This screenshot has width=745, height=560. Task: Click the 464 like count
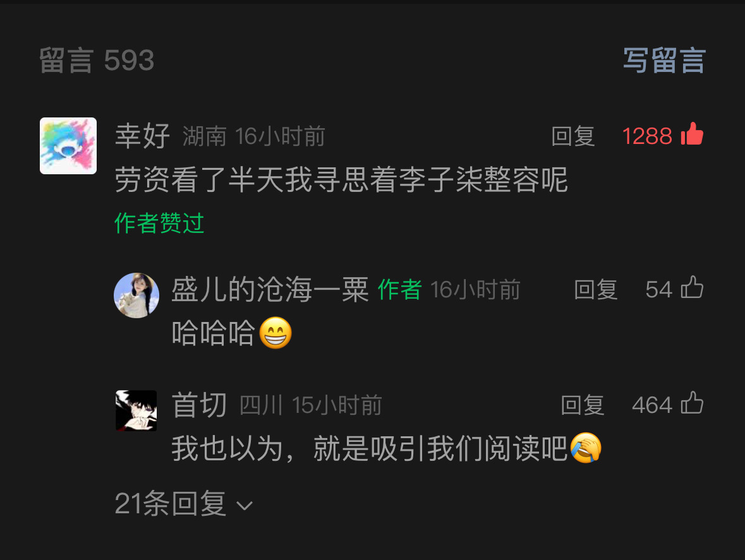coord(652,405)
